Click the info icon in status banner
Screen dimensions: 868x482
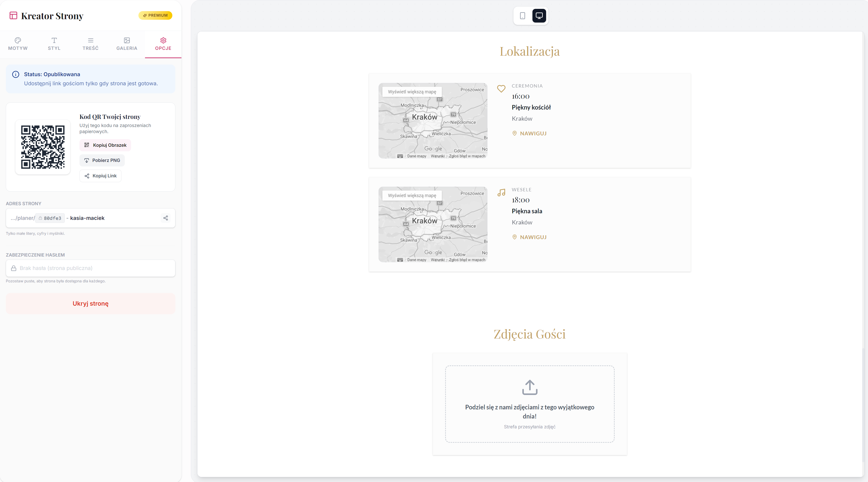[x=15, y=74]
